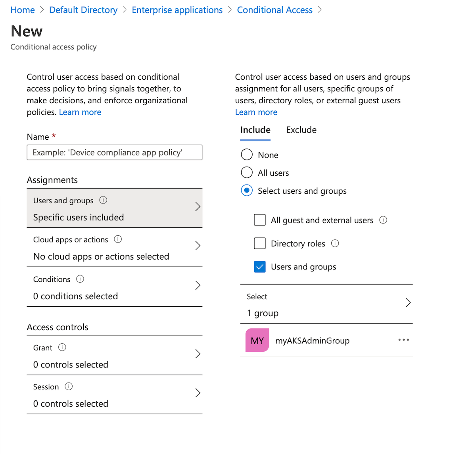Click the info icon beside Directory roles
This screenshot has width=476, height=454.
coord(335,243)
